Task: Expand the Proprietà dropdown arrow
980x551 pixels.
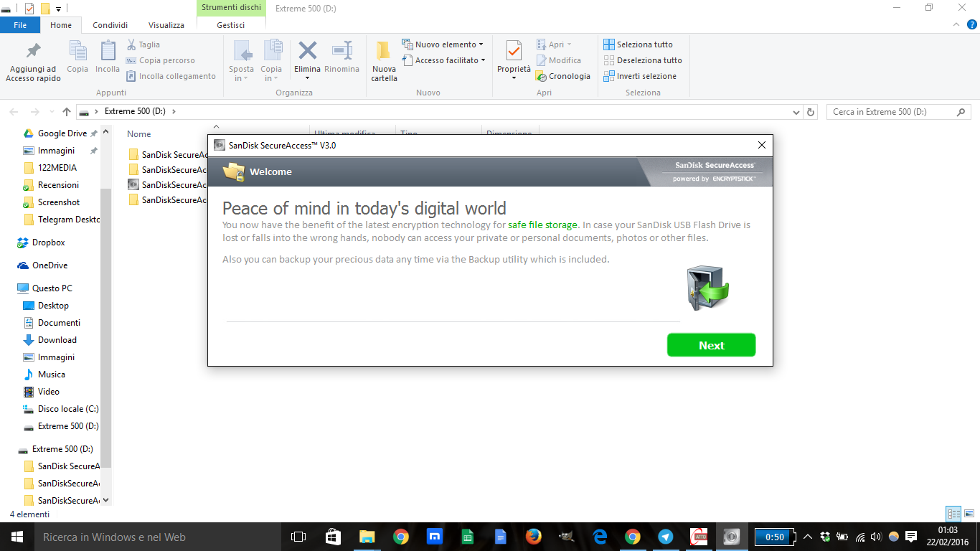Action: pyautogui.click(x=514, y=78)
